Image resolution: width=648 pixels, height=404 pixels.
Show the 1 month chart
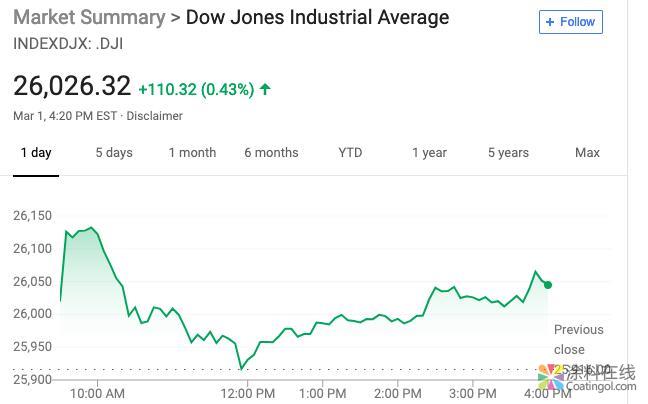[x=192, y=153]
